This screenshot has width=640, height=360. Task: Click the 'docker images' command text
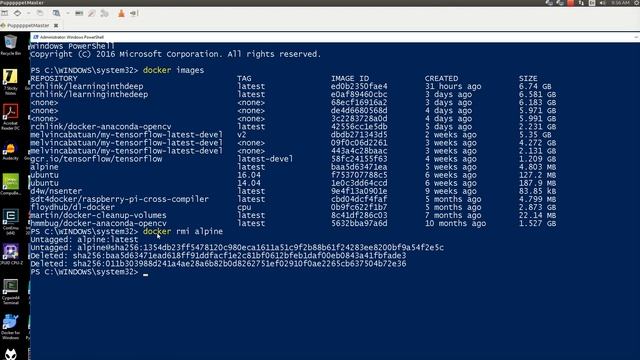(173, 70)
